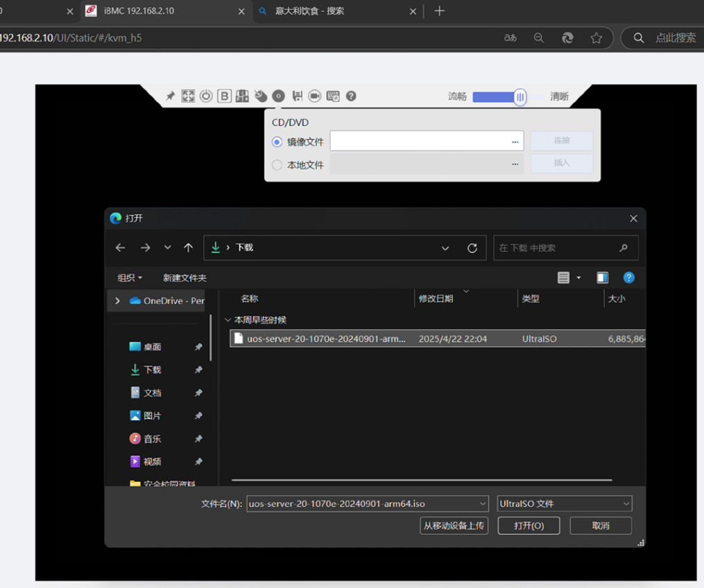Expand the OneDrive tree node

pyautogui.click(x=117, y=301)
